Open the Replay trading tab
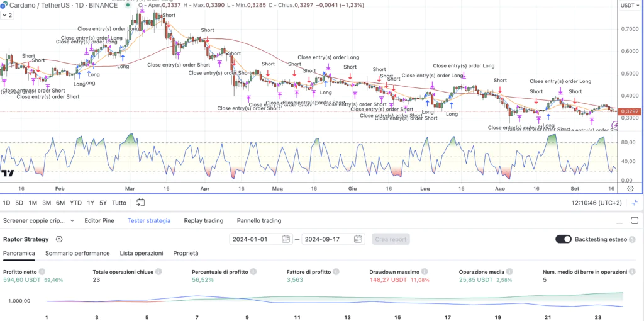 coord(204,221)
